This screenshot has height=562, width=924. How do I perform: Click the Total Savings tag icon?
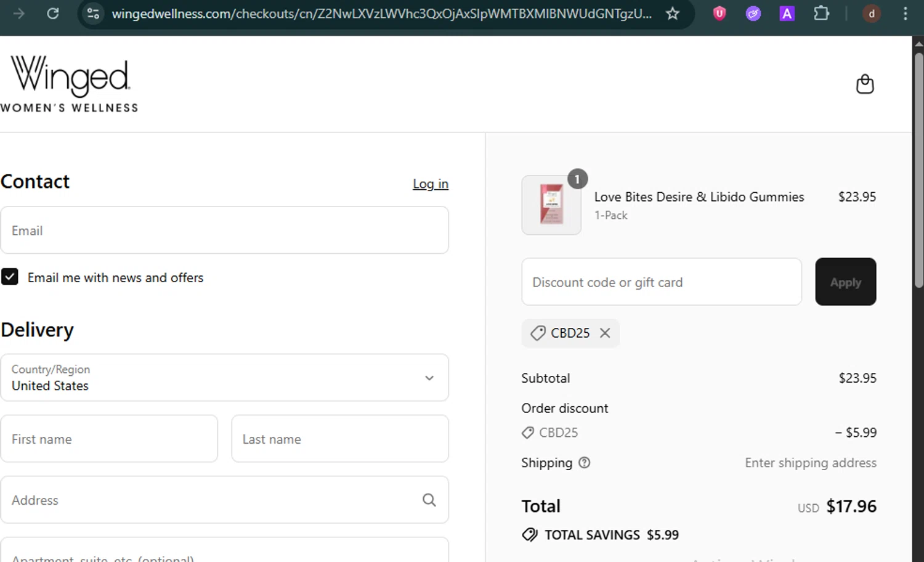(530, 534)
